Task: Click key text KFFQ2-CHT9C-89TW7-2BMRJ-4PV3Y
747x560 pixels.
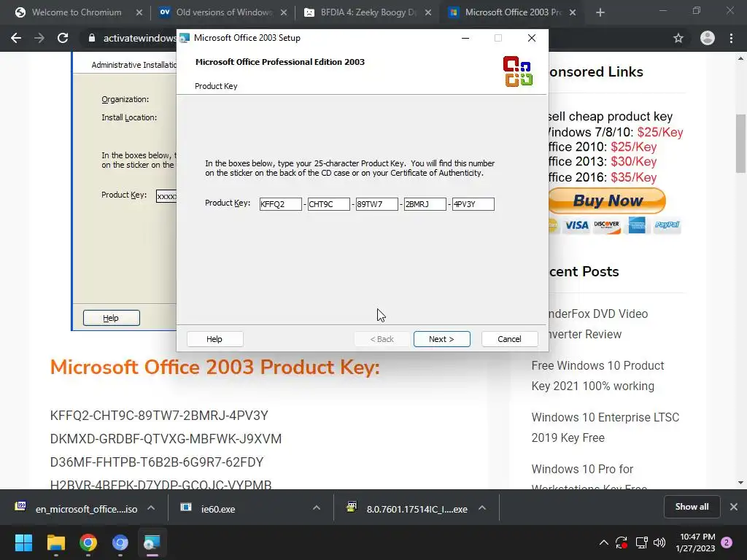Action: 159,415
